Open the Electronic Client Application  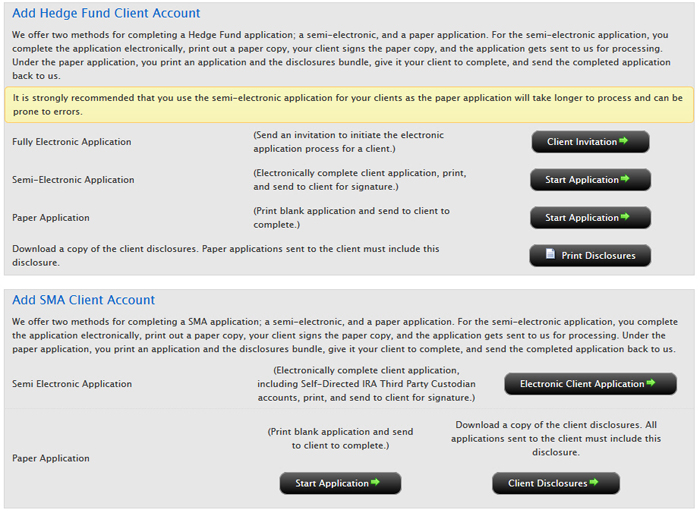[590, 384]
